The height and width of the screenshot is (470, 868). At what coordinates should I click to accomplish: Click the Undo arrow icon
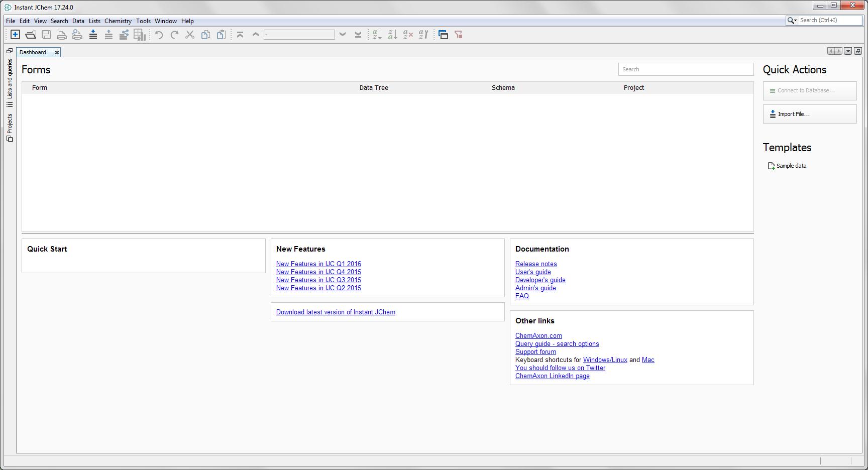(x=159, y=35)
